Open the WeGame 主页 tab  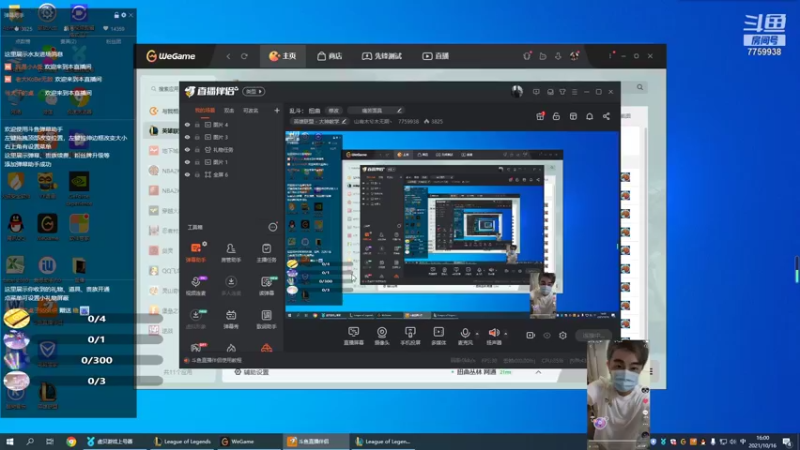(x=282, y=56)
